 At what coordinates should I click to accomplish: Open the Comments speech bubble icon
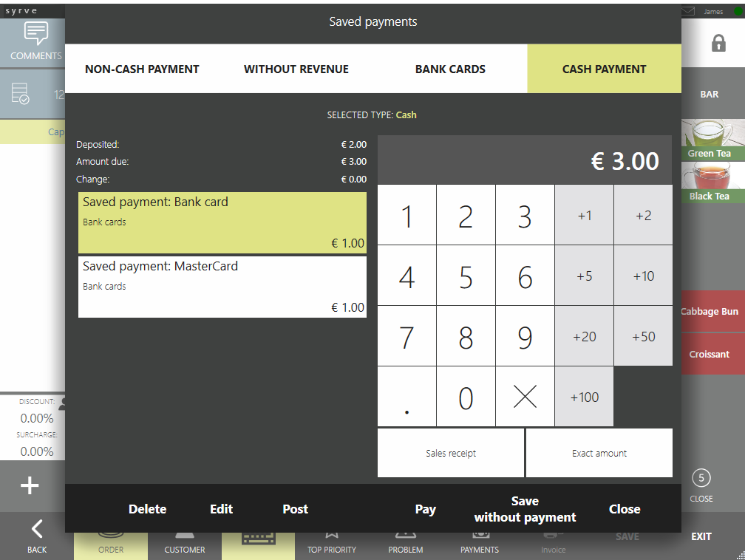(35, 34)
